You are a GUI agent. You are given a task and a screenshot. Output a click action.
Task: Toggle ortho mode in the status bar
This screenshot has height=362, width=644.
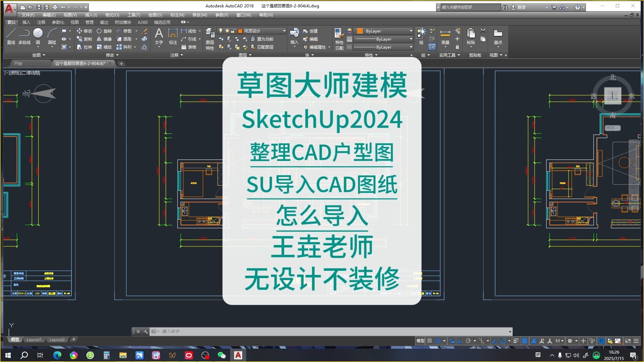[x=460, y=341]
